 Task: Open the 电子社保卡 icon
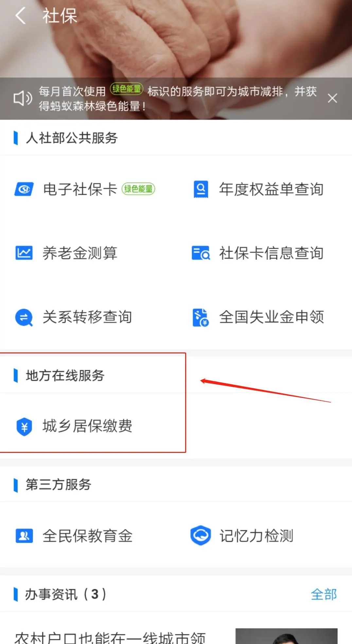click(24, 189)
